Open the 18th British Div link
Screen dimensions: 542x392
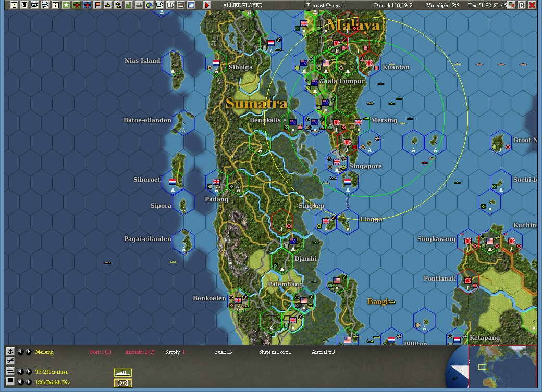point(53,382)
